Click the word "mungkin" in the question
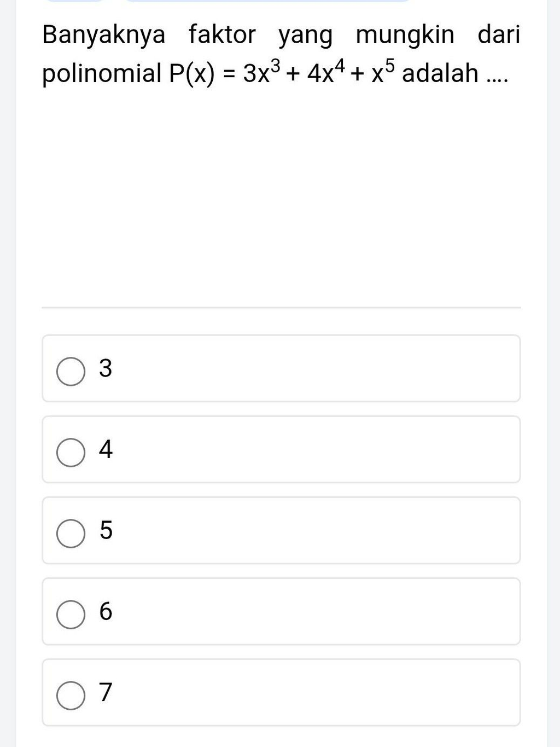Image resolution: width=560 pixels, height=747 pixels. (405, 36)
